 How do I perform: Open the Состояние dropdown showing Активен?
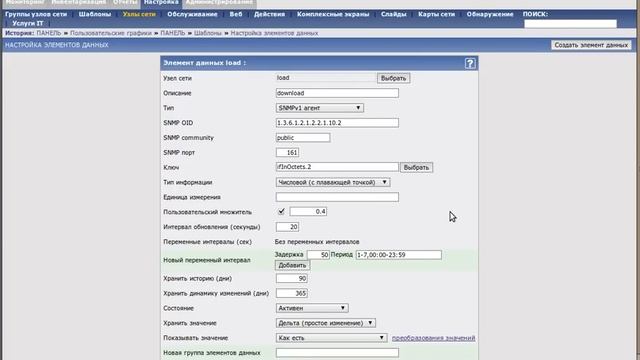pyautogui.click(x=312, y=308)
